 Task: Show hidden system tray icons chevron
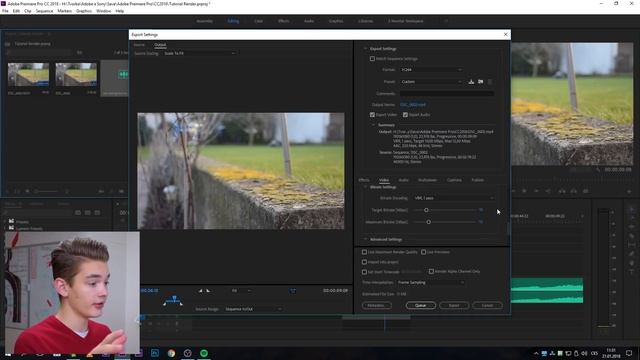536,353
